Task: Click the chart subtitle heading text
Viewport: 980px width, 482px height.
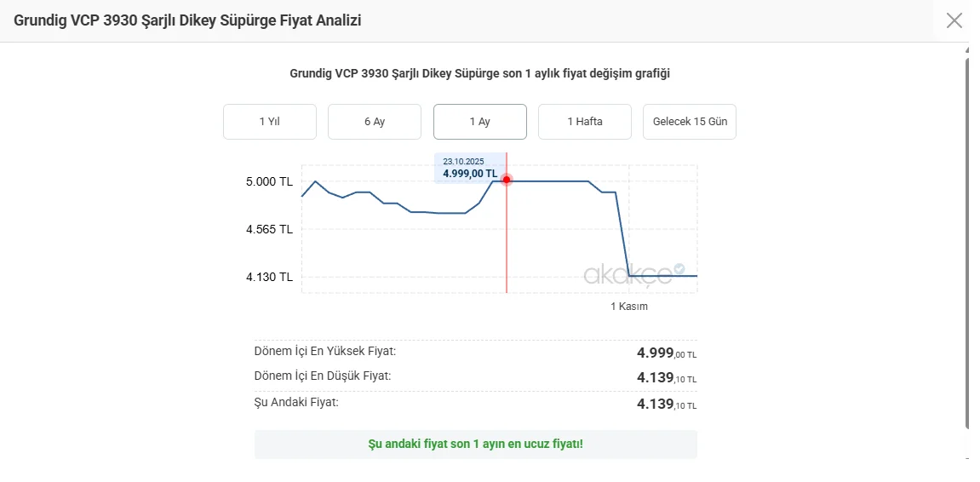Action: pyautogui.click(x=479, y=73)
